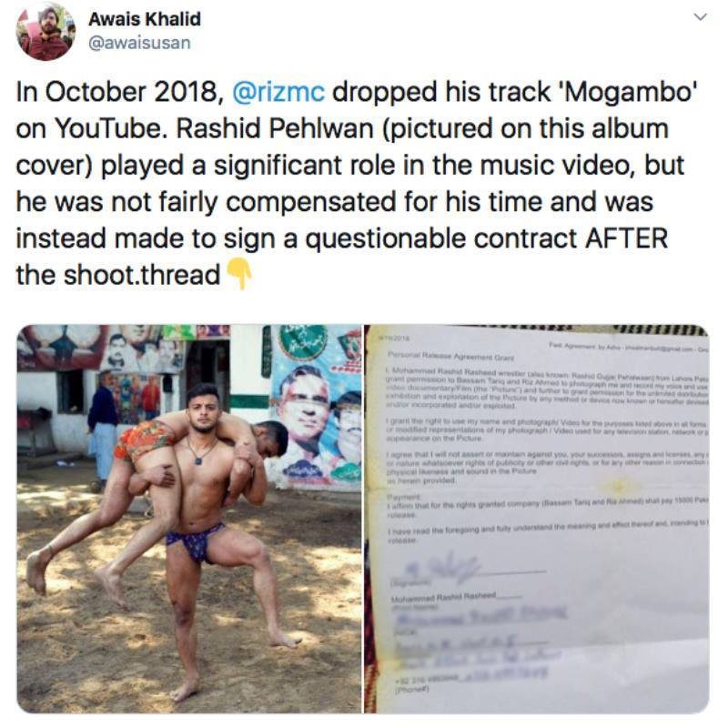Visit the @awaisusan handle
728x728 pixels.
click(x=139, y=43)
